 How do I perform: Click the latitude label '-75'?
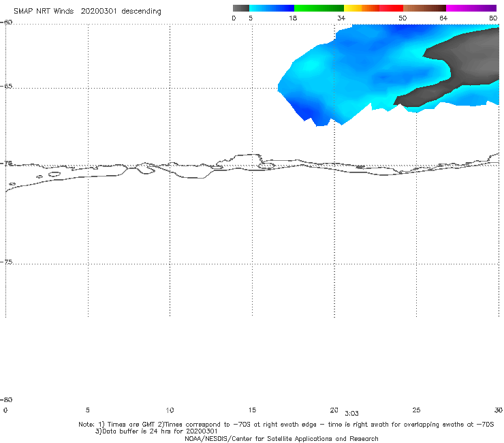(6, 262)
